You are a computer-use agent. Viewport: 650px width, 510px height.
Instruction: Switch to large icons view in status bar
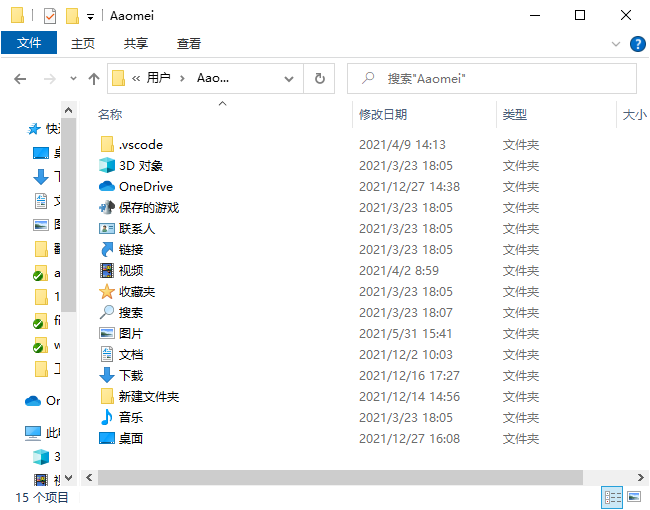(x=634, y=497)
